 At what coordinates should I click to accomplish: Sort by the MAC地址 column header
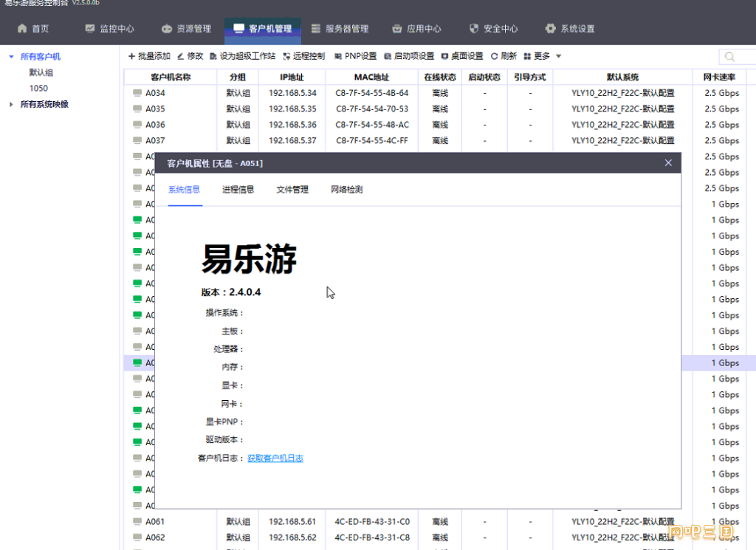click(x=372, y=77)
